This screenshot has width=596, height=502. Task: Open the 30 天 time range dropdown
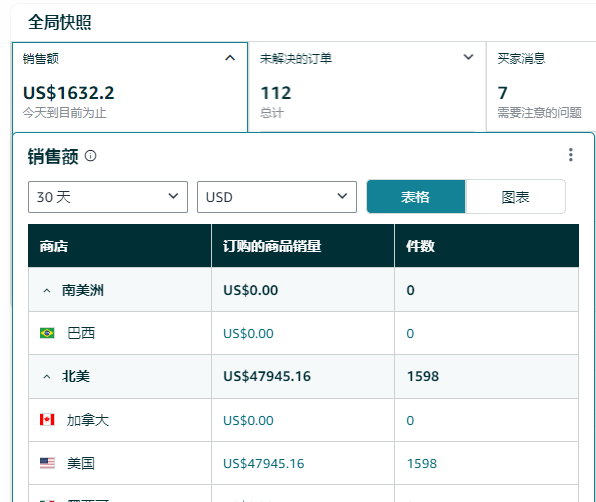point(108,197)
